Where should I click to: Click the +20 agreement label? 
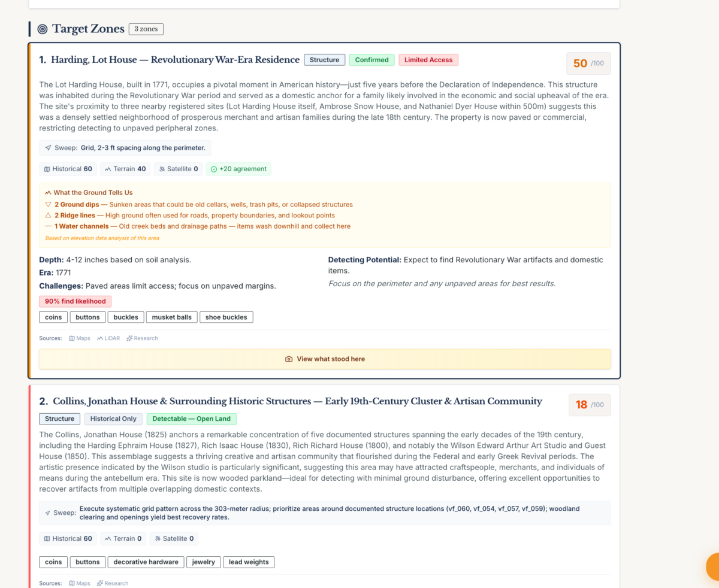click(x=243, y=169)
